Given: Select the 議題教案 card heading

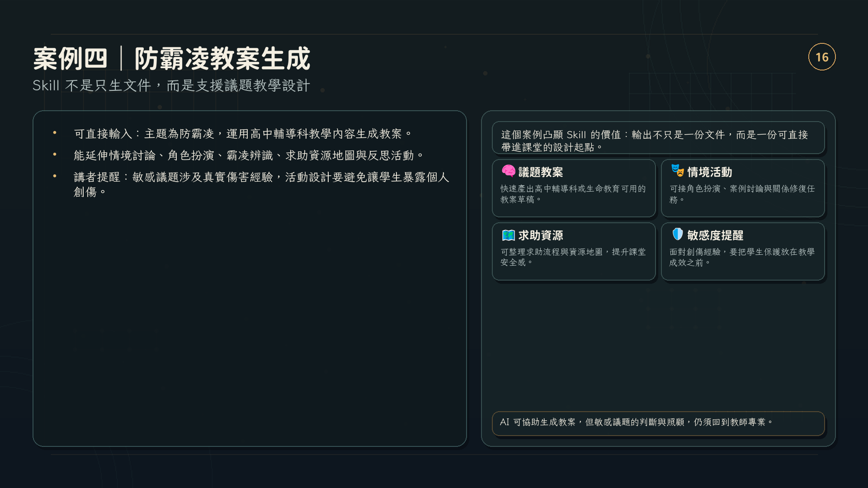Looking at the screenshot, I should [x=541, y=172].
